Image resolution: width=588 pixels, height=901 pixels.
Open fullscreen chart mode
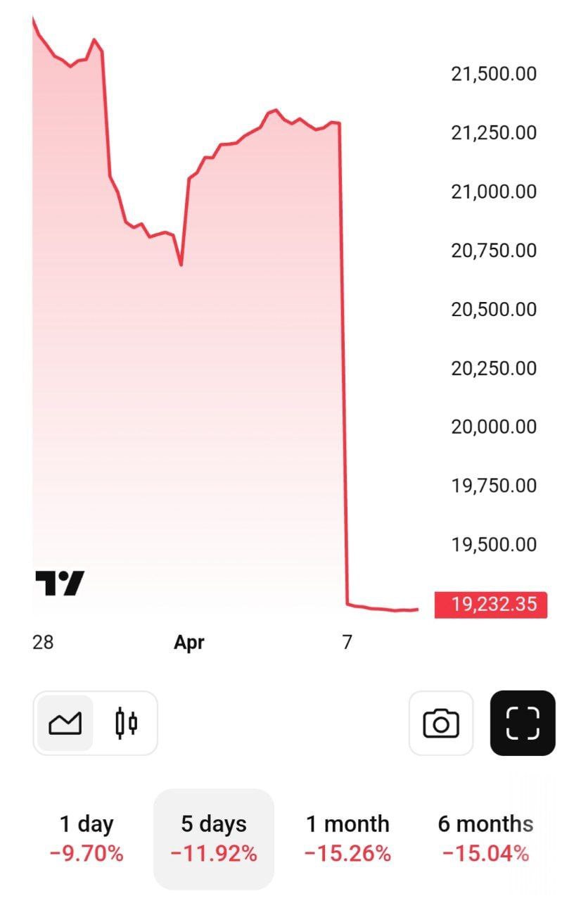tap(523, 723)
